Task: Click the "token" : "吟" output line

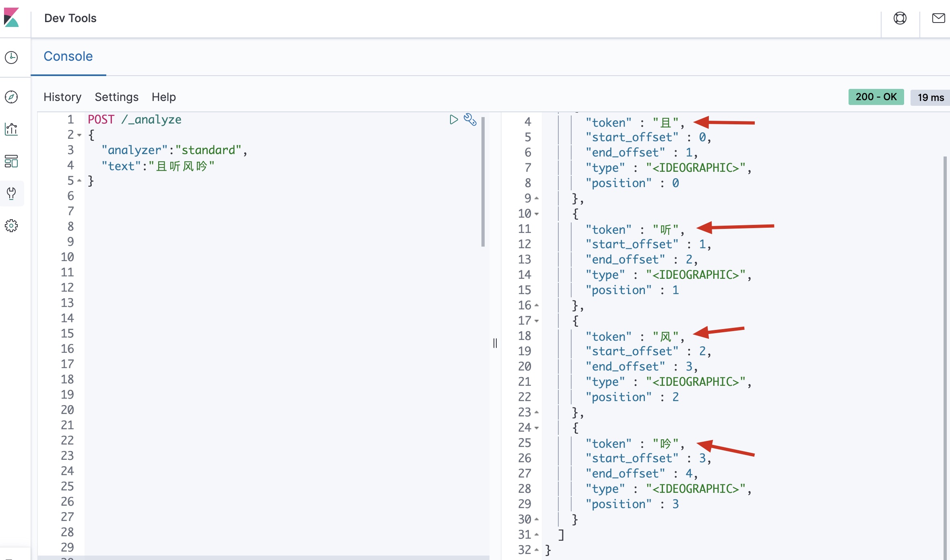Action: pos(635,443)
